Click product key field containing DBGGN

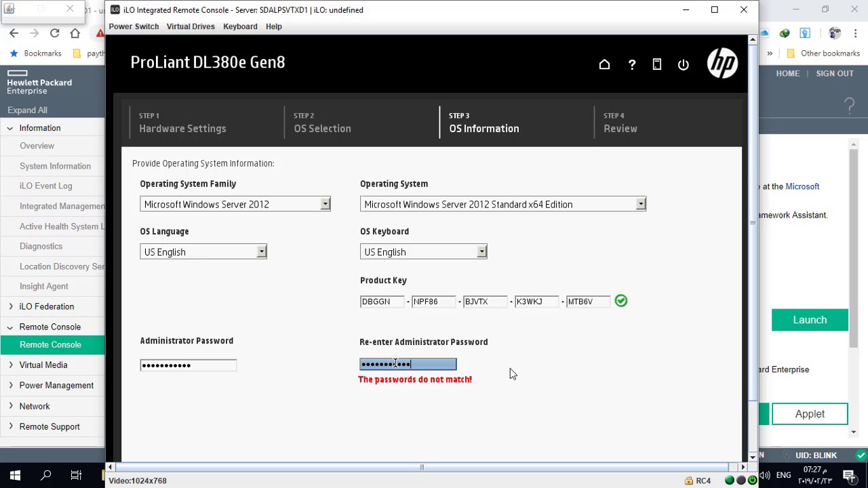(382, 302)
